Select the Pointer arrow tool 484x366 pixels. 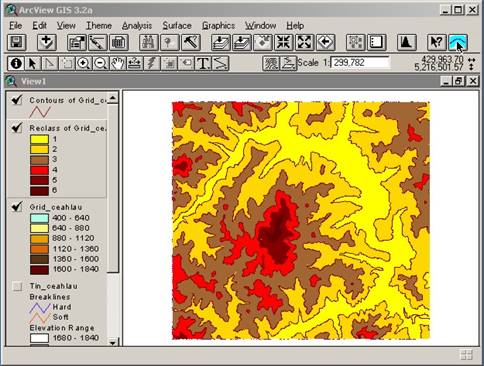pyautogui.click(x=33, y=63)
